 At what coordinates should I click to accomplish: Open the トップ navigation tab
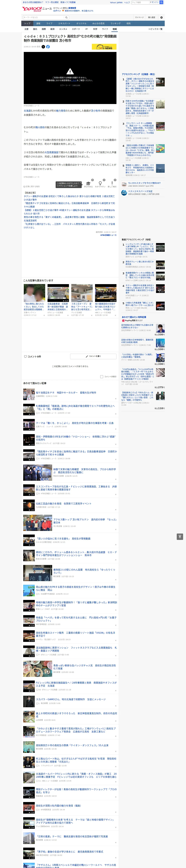27,24
